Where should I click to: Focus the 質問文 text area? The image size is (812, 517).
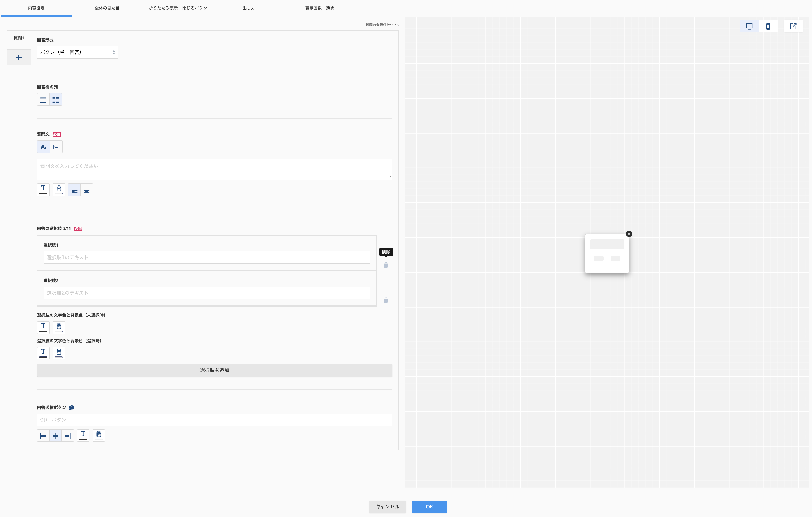coord(214,170)
